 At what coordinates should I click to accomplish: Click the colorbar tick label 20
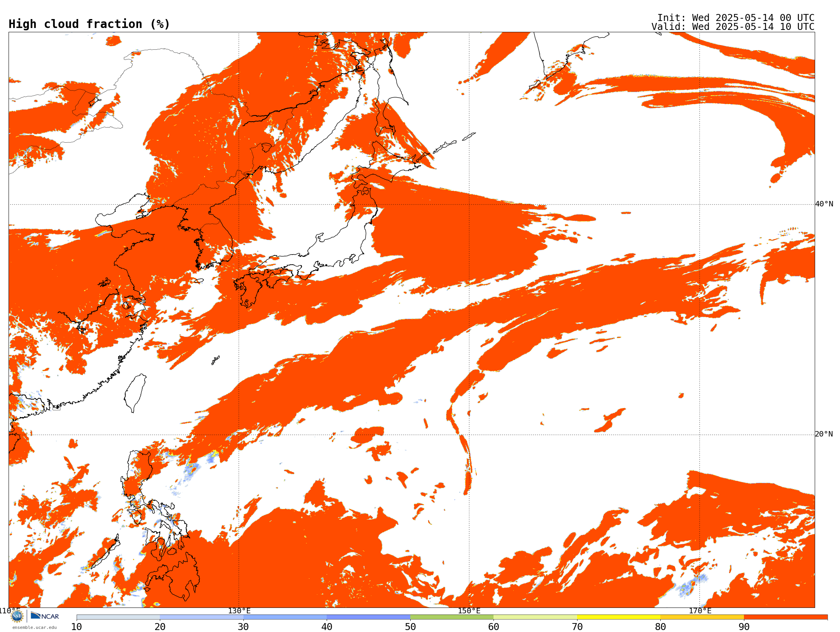160,627
